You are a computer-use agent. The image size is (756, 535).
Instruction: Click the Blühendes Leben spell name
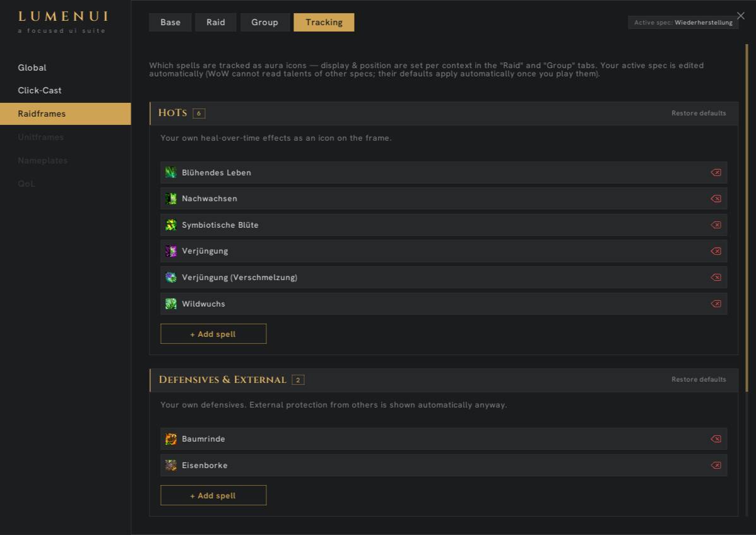point(216,172)
